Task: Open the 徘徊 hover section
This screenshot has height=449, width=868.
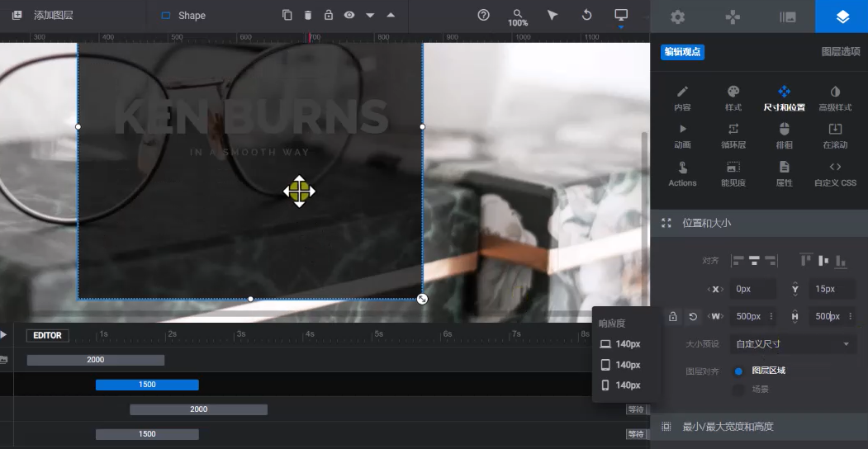Action: [x=784, y=136]
